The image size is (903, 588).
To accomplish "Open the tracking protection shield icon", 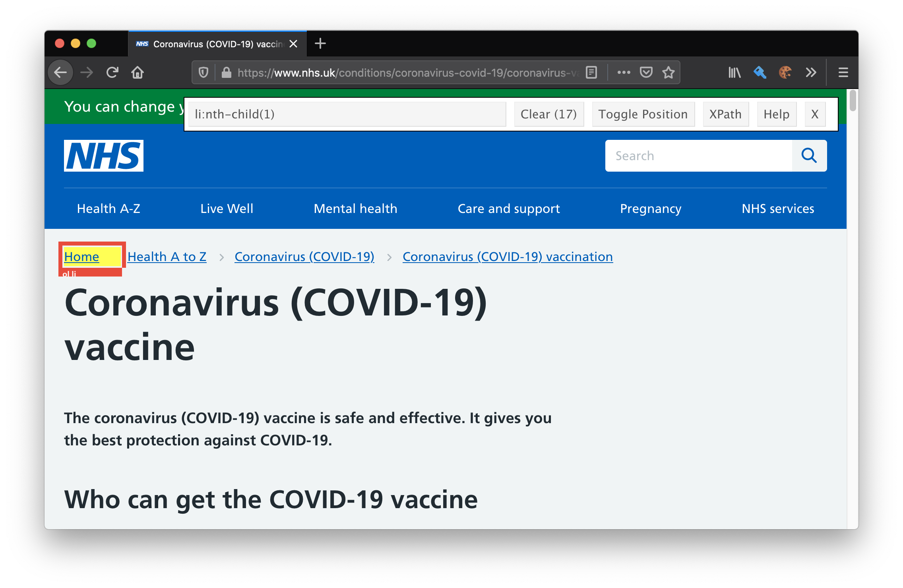I will pyautogui.click(x=203, y=73).
